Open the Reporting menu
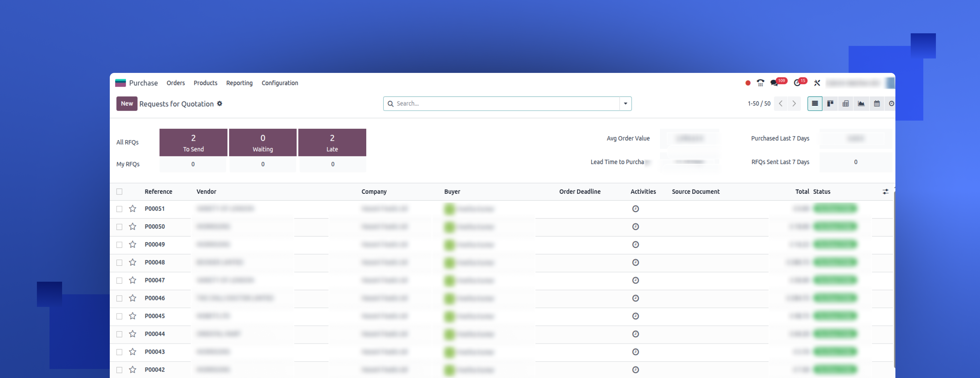980x378 pixels. (239, 83)
